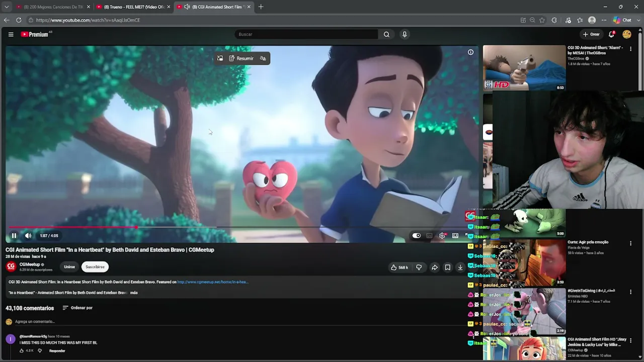Close the '200 Mejores Canciones' tab

point(89,7)
